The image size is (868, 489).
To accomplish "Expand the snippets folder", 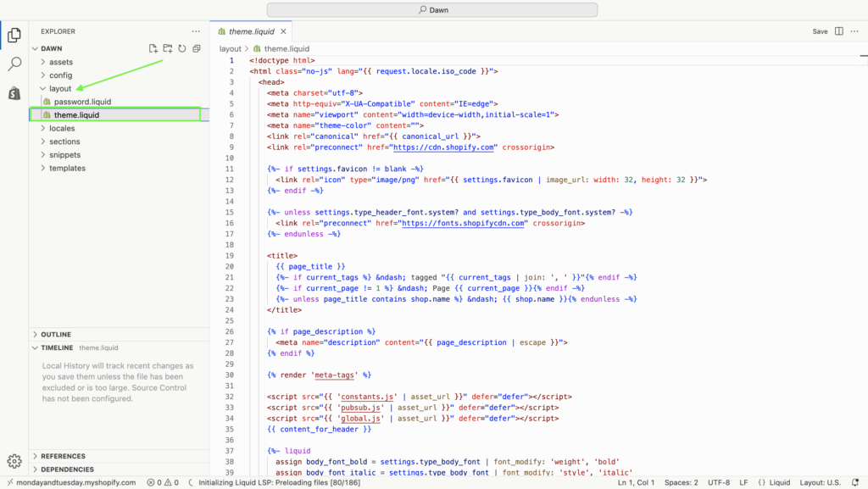I will [x=43, y=155].
